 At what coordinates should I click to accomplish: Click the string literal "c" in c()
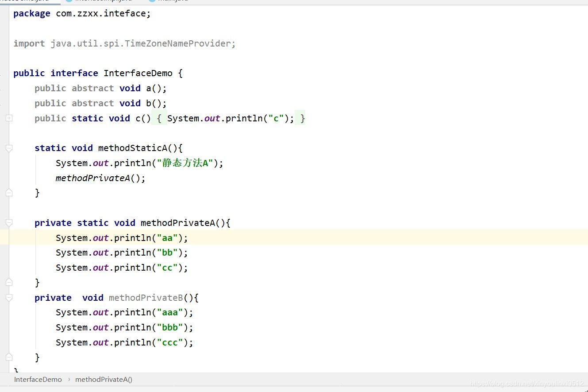tap(276, 118)
